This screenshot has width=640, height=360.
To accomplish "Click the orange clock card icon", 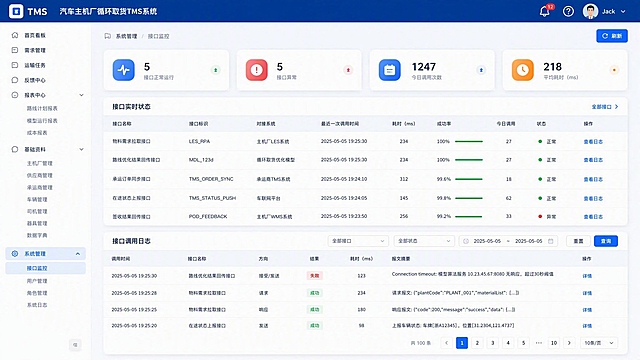I will pos(523,70).
